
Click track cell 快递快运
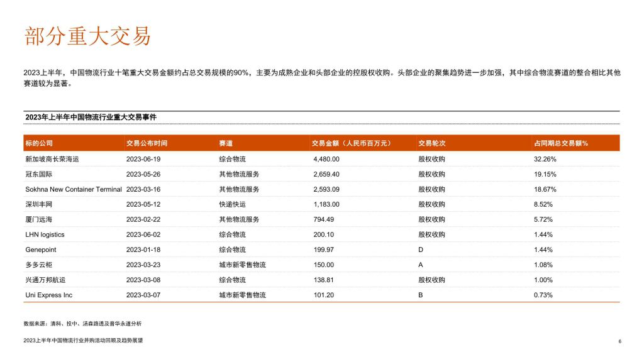233,204
